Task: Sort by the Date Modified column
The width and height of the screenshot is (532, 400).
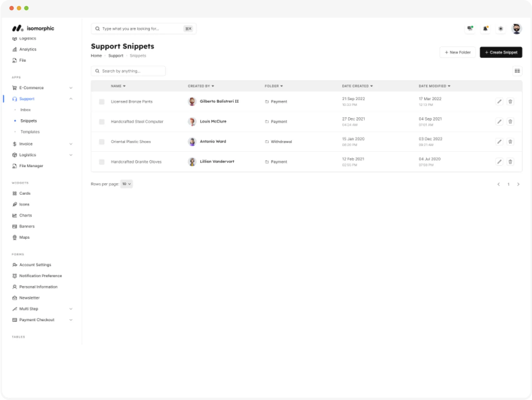Action: coord(435,86)
